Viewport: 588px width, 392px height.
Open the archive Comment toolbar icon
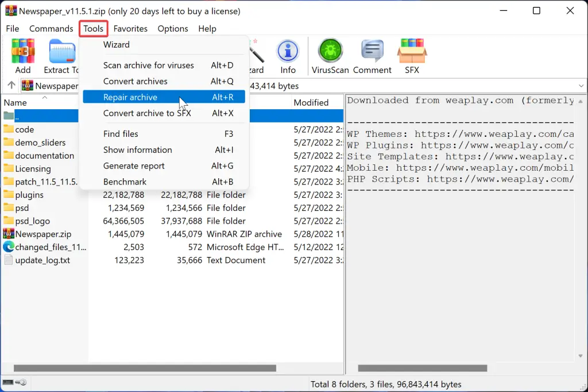(x=372, y=55)
